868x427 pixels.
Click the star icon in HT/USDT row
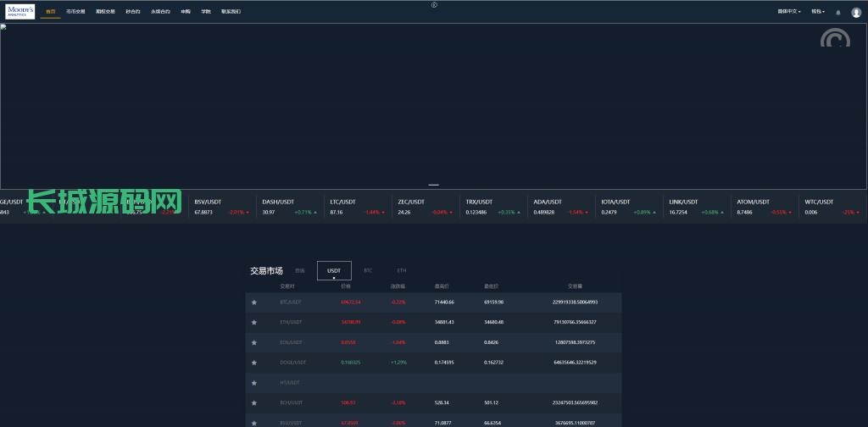pos(253,383)
